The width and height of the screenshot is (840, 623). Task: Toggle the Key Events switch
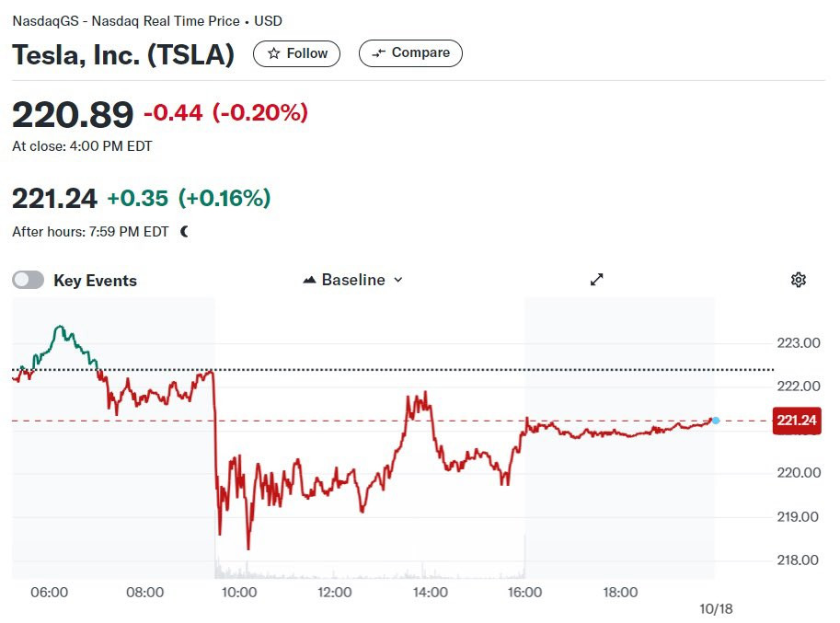(29, 280)
